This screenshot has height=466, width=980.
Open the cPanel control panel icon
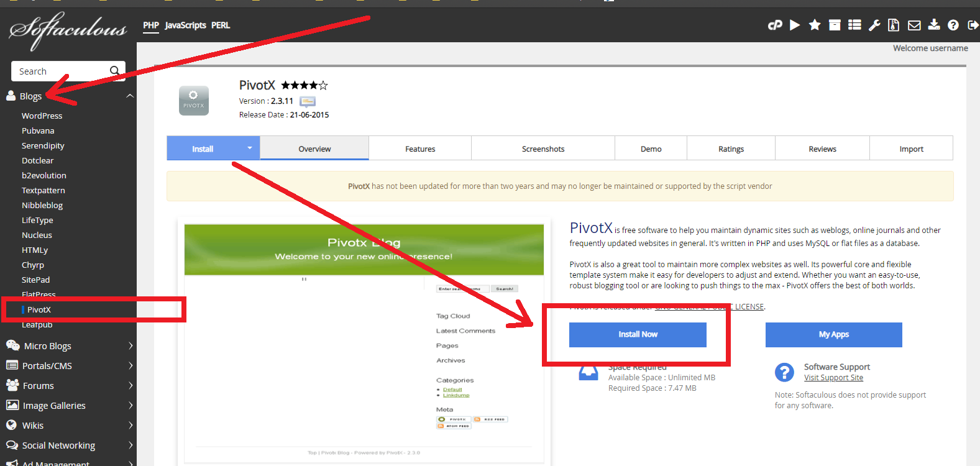click(x=775, y=25)
